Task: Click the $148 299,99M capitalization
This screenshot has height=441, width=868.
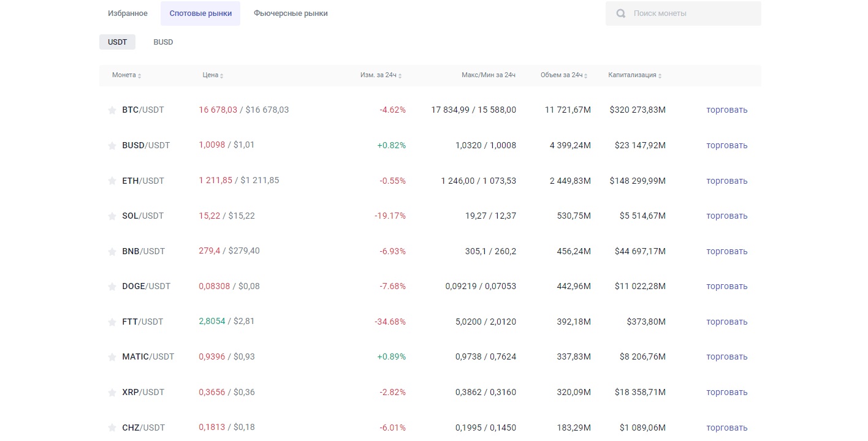Action: coord(638,181)
